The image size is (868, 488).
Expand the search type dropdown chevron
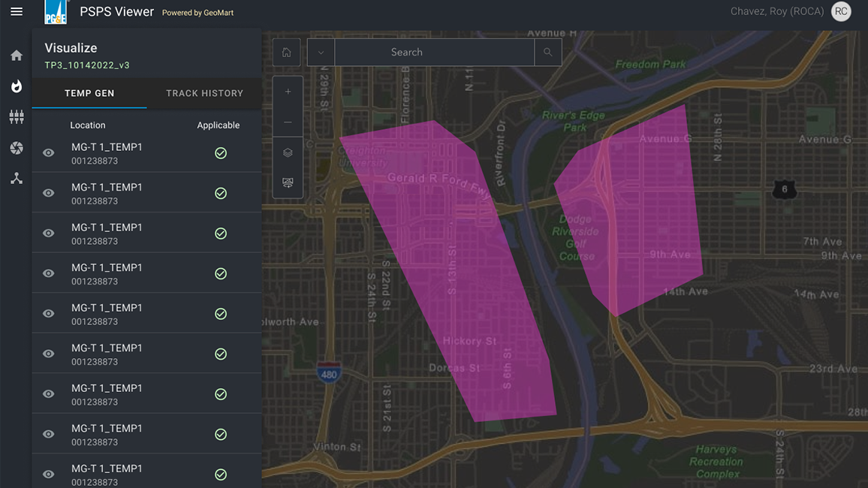pos(321,53)
